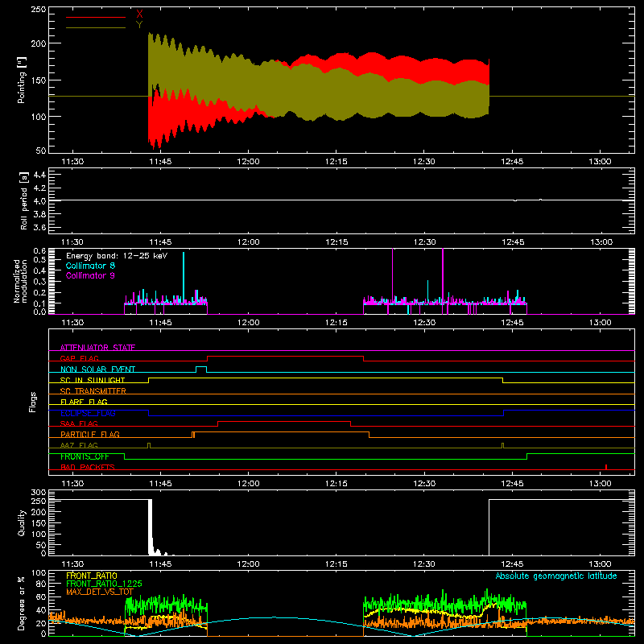Click the BAD_PACKETS flag label
The image size is (644, 644).
point(88,467)
